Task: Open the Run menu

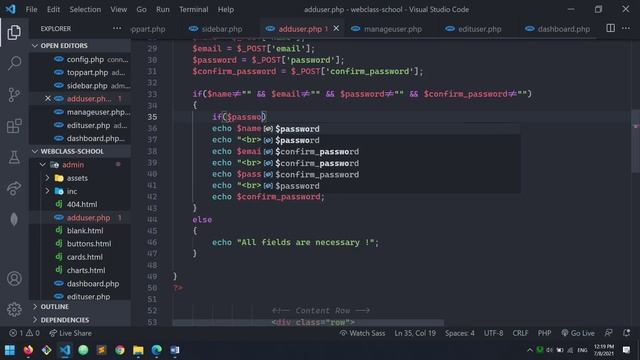Action: point(162,9)
